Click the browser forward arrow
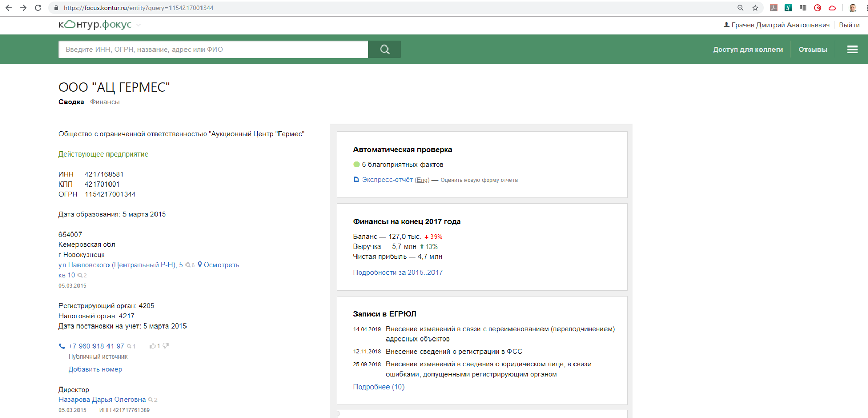 click(x=23, y=8)
